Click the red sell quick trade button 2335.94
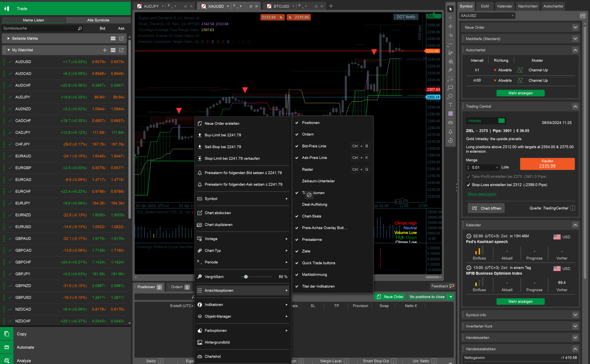This screenshot has height=364, width=590. coord(272,17)
